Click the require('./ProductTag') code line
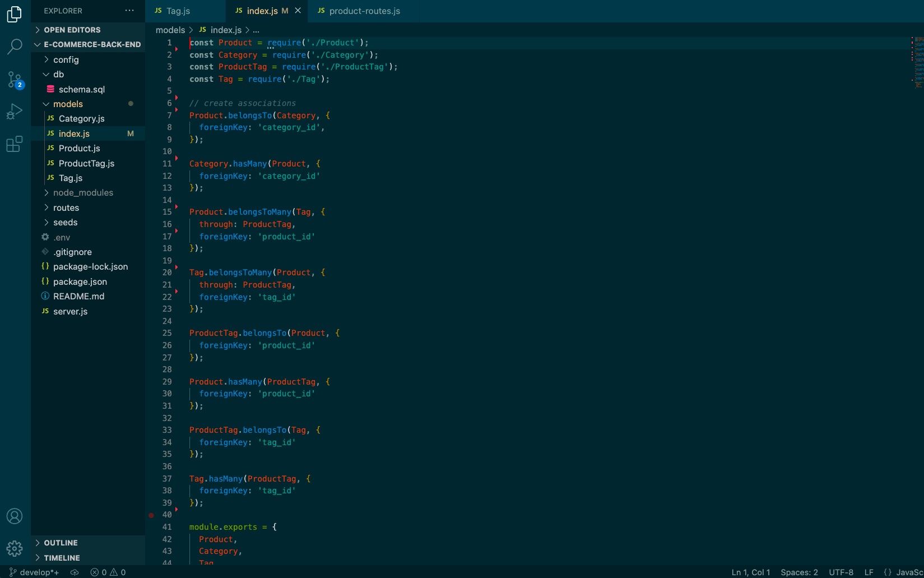Image resolution: width=924 pixels, height=578 pixels. 294,67
